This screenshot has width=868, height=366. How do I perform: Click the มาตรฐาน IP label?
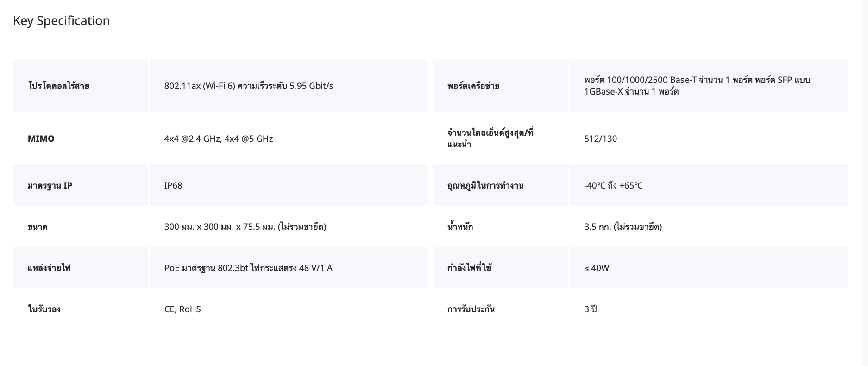pyautogui.click(x=50, y=185)
